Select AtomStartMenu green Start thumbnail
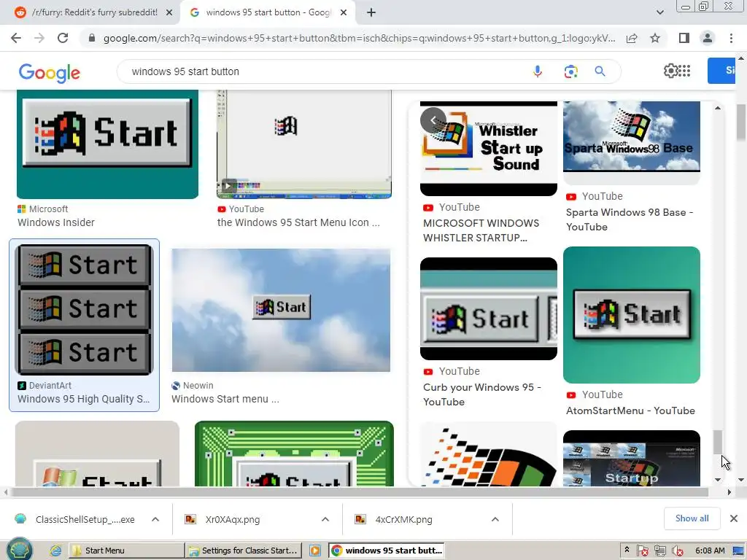The image size is (747, 560). [632, 315]
